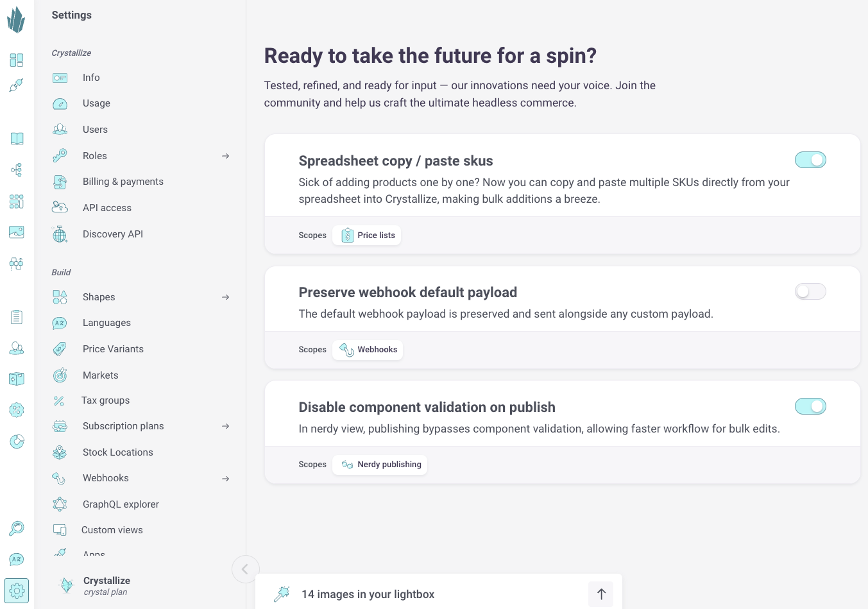Click the Billing & payments icon

[60, 182]
